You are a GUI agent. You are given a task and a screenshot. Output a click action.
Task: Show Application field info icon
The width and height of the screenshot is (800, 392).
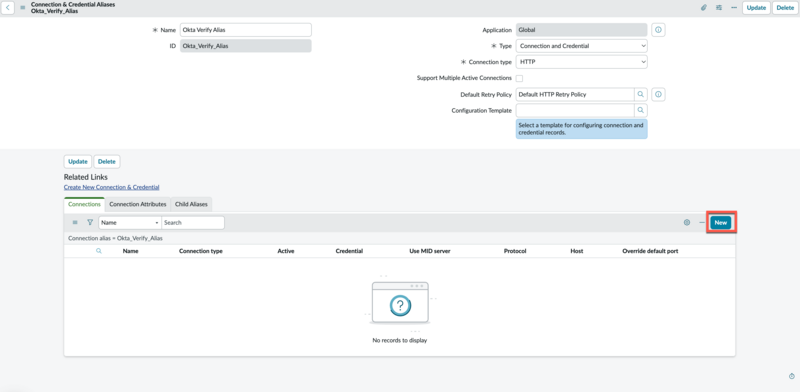pyautogui.click(x=658, y=30)
